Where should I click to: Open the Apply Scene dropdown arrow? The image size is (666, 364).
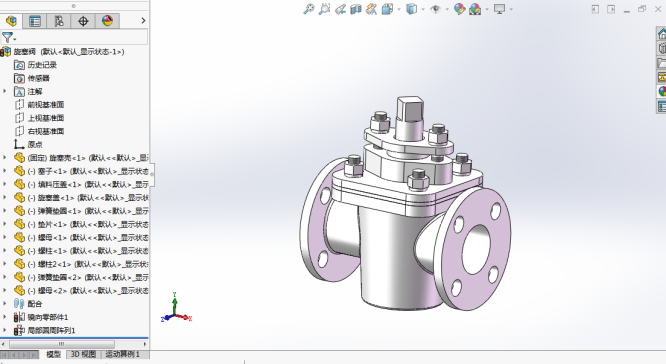[x=487, y=9]
